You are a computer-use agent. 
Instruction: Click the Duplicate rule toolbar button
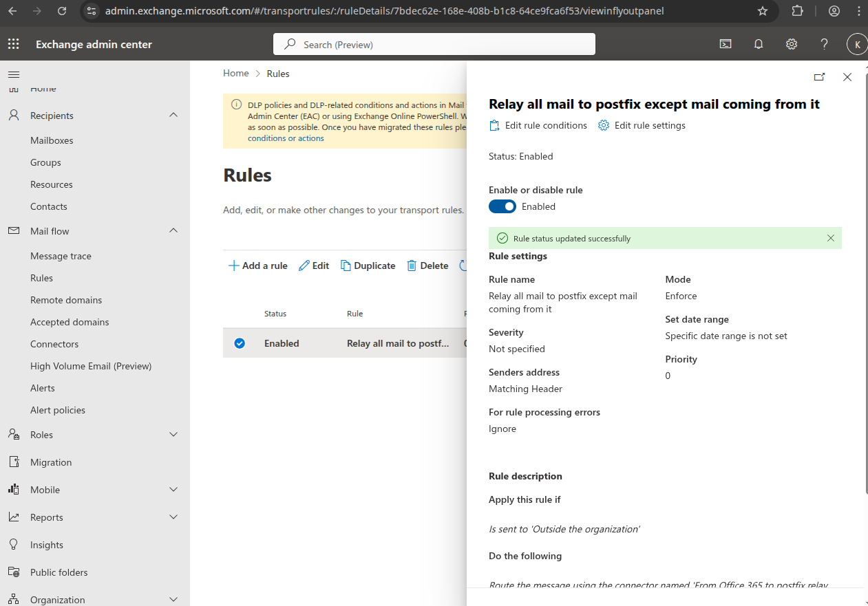(x=368, y=266)
